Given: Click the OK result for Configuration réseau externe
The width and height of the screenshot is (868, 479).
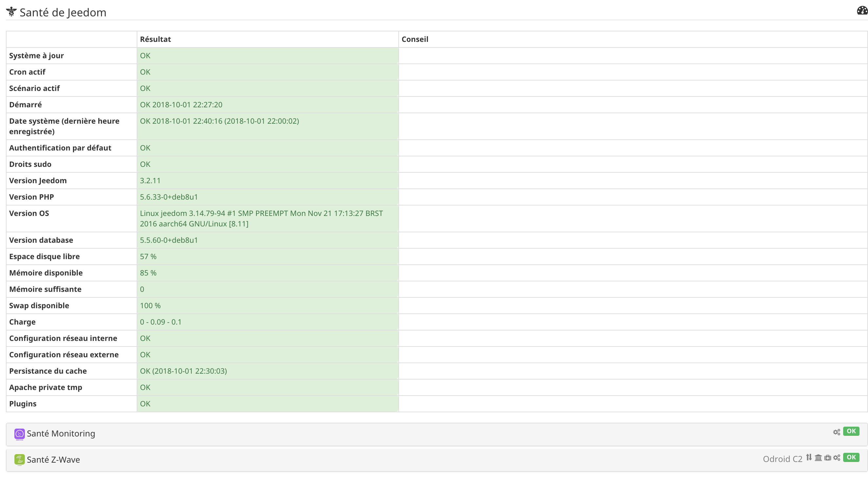Looking at the screenshot, I should pyautogui.click(x=145, y=355).
